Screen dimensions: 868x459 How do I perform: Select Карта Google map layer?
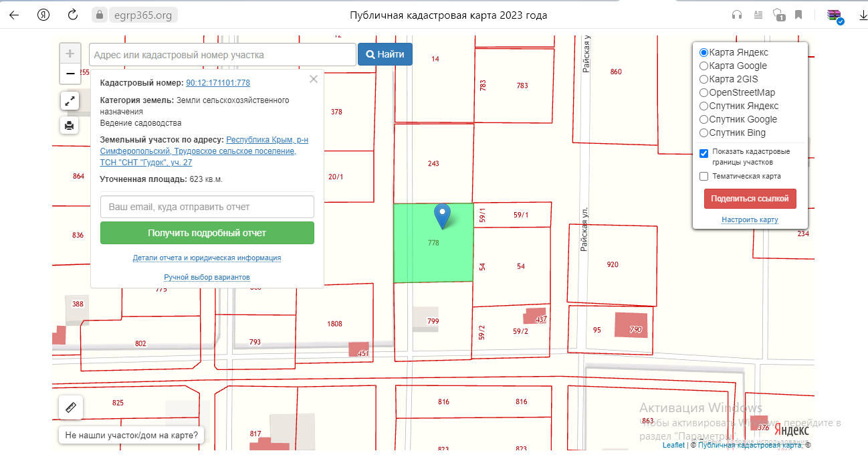click(x=703, y=66)
